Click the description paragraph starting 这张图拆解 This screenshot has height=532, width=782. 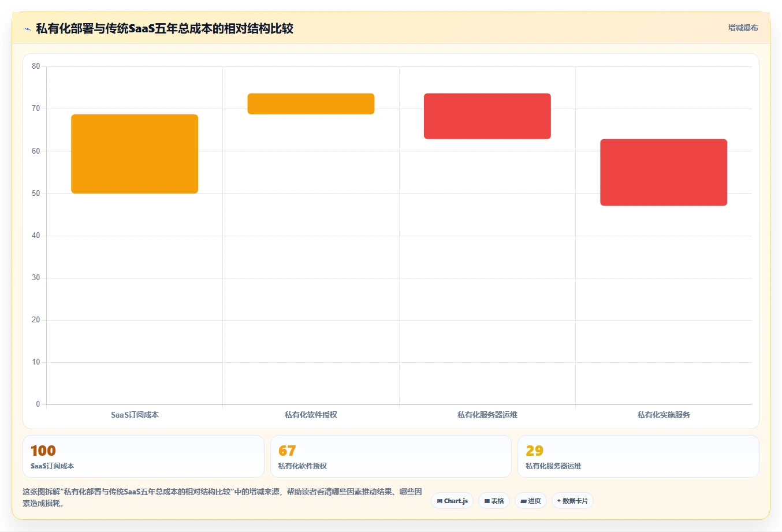[222, 497]
